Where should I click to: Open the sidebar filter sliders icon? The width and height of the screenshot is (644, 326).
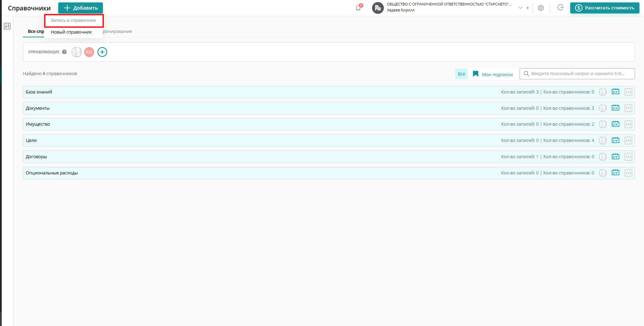click(7, 26)
